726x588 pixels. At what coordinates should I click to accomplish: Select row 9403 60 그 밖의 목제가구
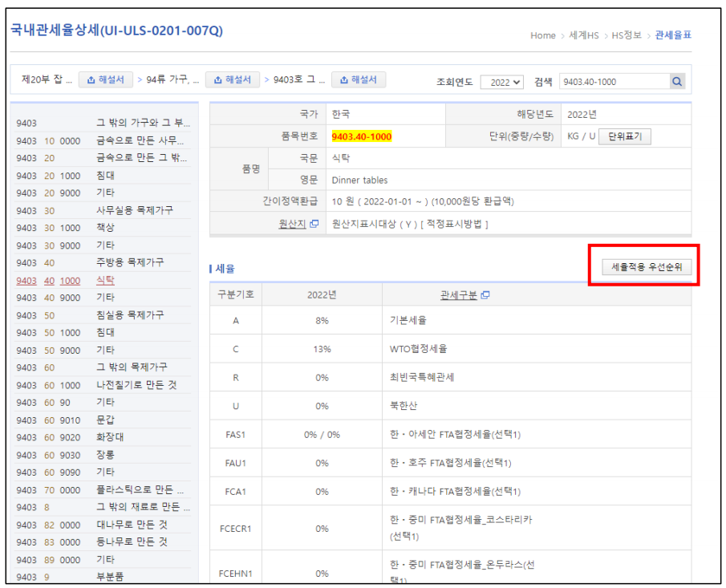(x=103, y=367)
